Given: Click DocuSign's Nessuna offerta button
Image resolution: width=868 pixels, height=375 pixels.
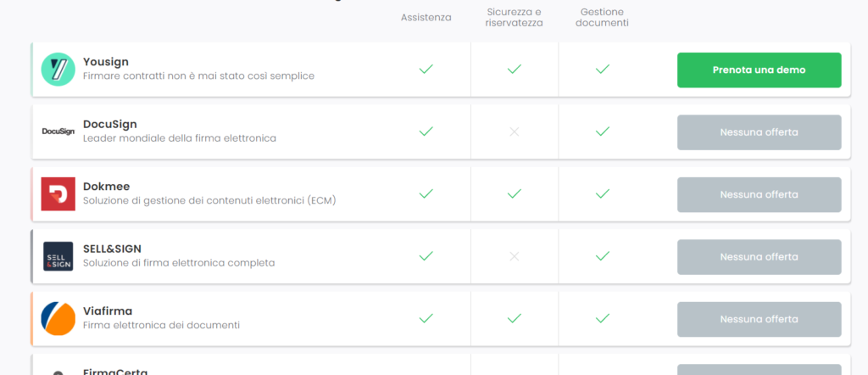Looking at the screenshot, I should tap(759, 132).
